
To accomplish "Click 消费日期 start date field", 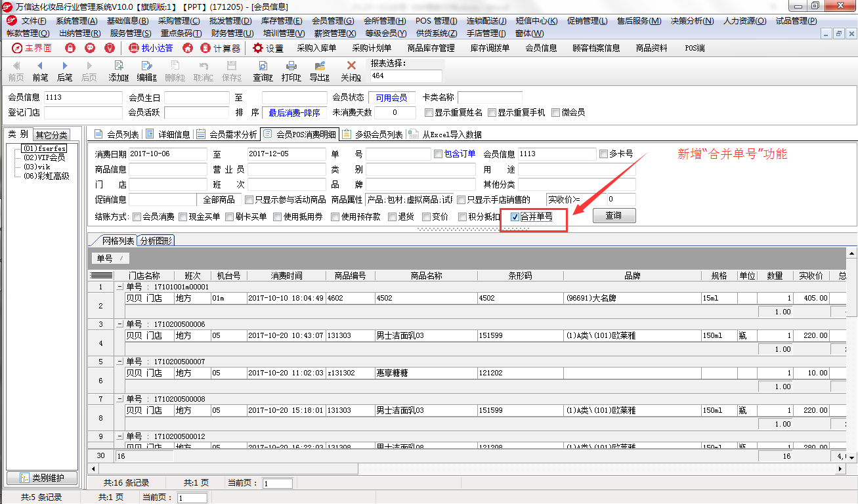I will click(x=167, y=154).
